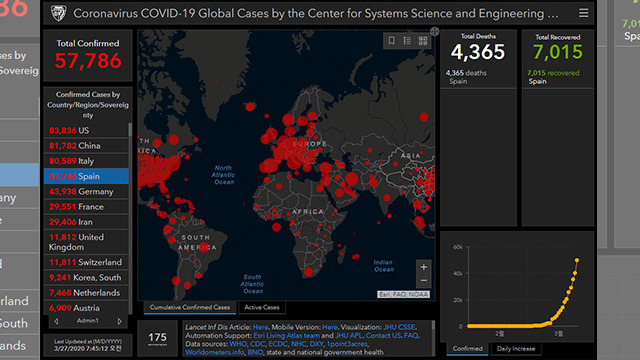Open the BNO data source link
This screenshot has height=360, width=640.
tap(255, 352)
